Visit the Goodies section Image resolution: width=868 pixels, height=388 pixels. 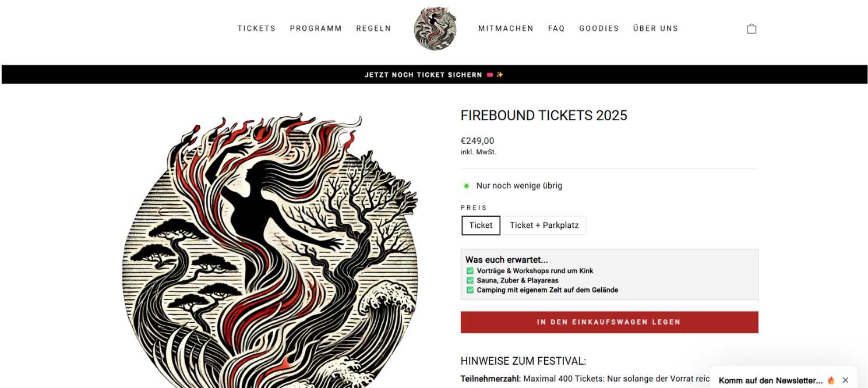(x=599, y=29)
